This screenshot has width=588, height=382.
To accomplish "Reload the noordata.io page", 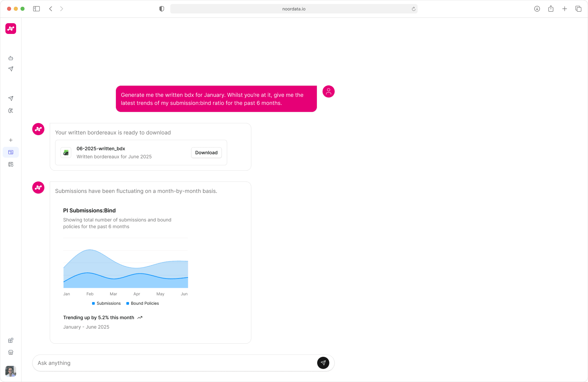I will point(414,9).
